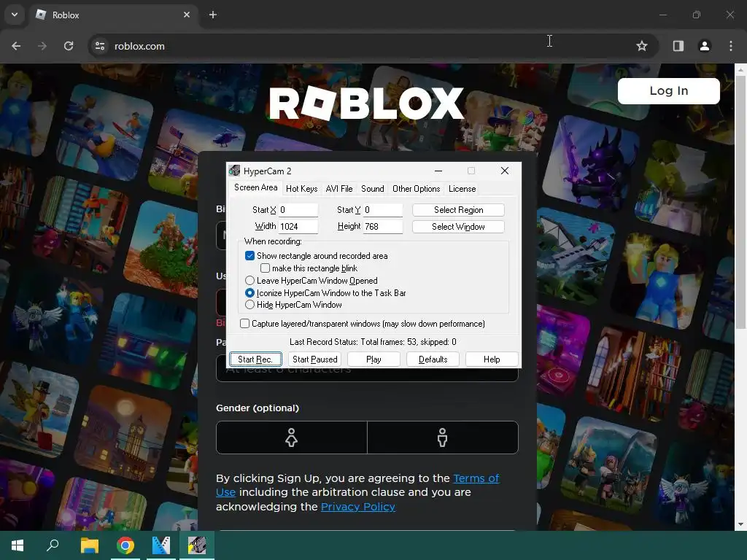Click the page scrollbar down arrow

(x=740, y=525)
